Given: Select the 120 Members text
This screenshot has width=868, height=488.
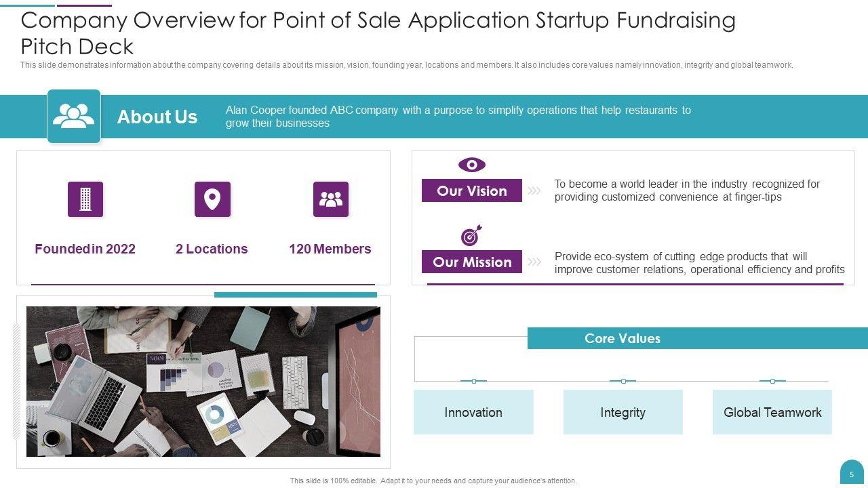Looking at the screenshot, I should pos(330,249).
